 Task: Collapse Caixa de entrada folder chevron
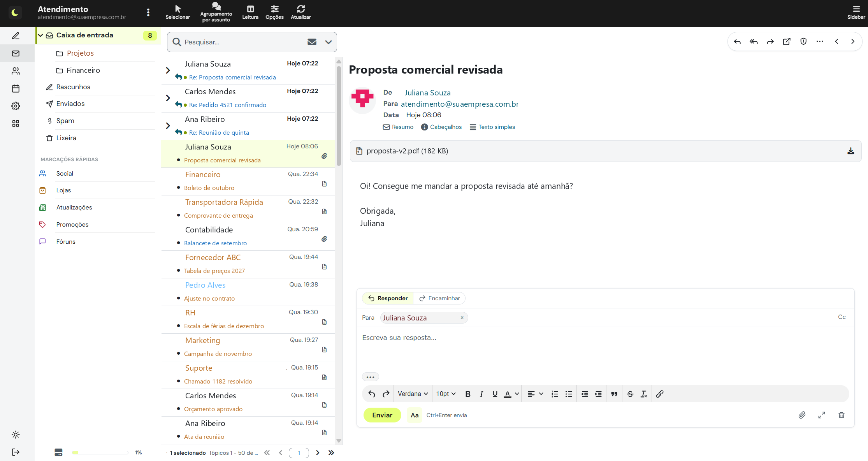[40, 35]
